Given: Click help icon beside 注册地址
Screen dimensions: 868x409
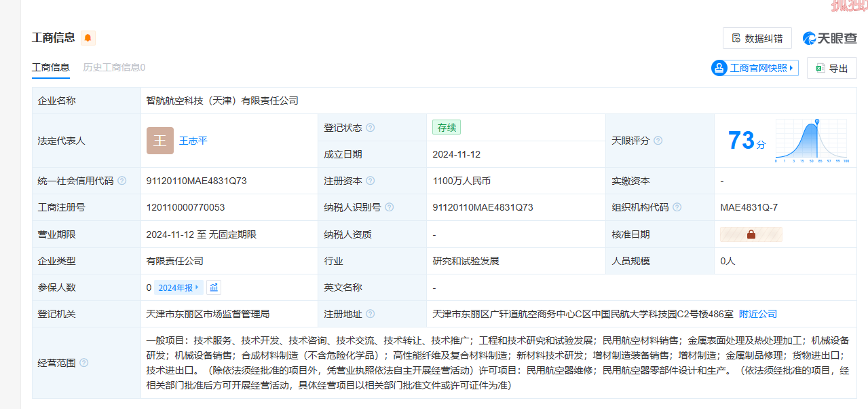Looking at the screenshot, I should coord(371,314).
